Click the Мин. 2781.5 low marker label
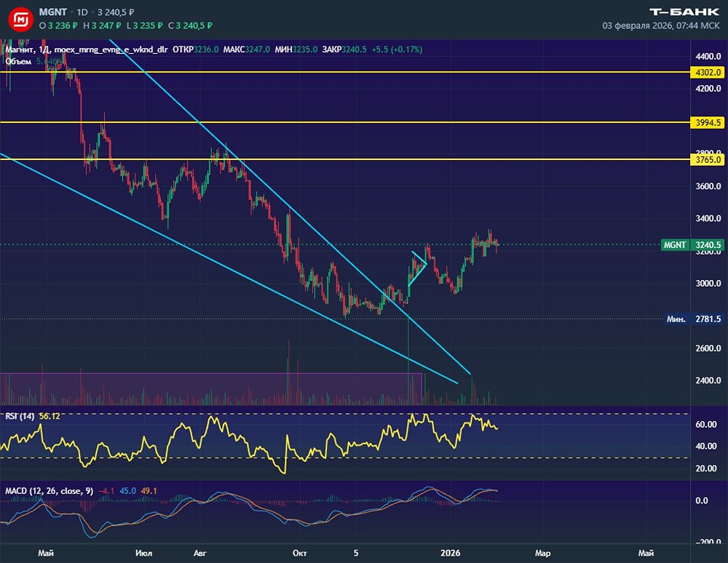The width and height of the screenshot is (728, 563). pos(694,319)
